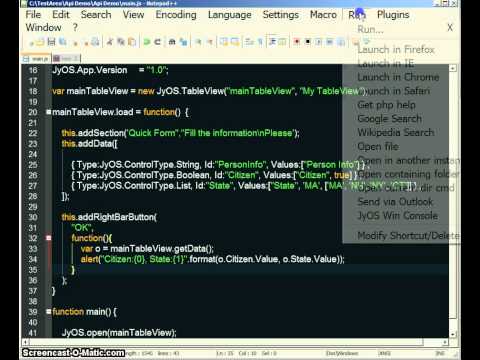Viewport: 480px width, 360px height.
Task: Click the Synchronize Horizontal Scrolling icon
Action: (x=234, y=42)
